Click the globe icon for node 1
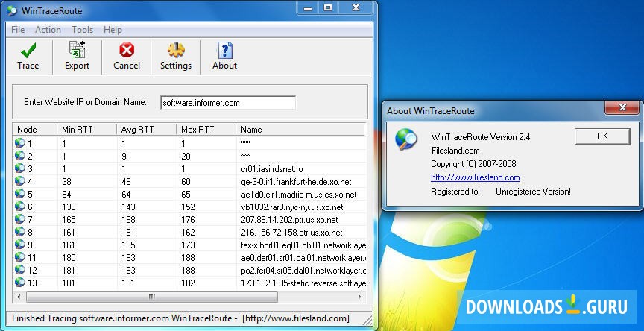The width and height of the screenshot is (644, 331). 19,143
